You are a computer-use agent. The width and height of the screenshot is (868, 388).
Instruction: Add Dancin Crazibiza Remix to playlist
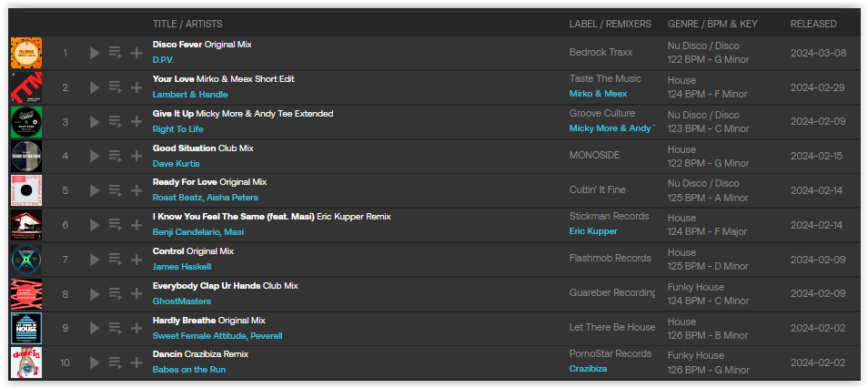(136, 362)
